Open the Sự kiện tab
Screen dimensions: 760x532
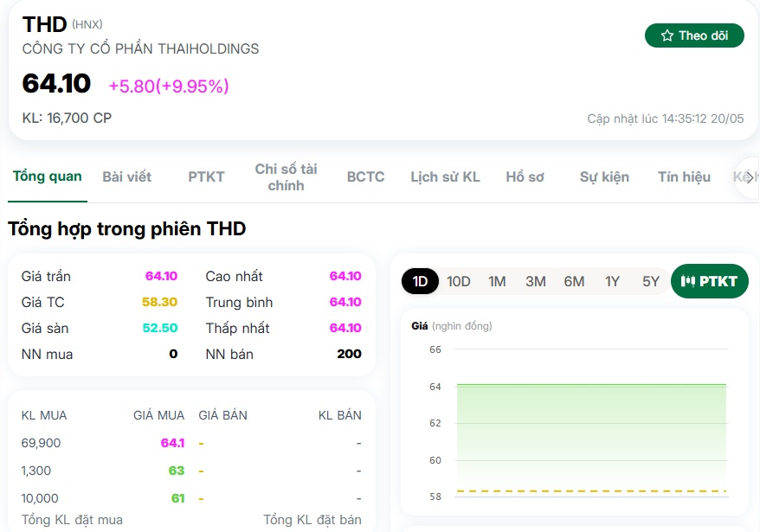click(604, 176)
